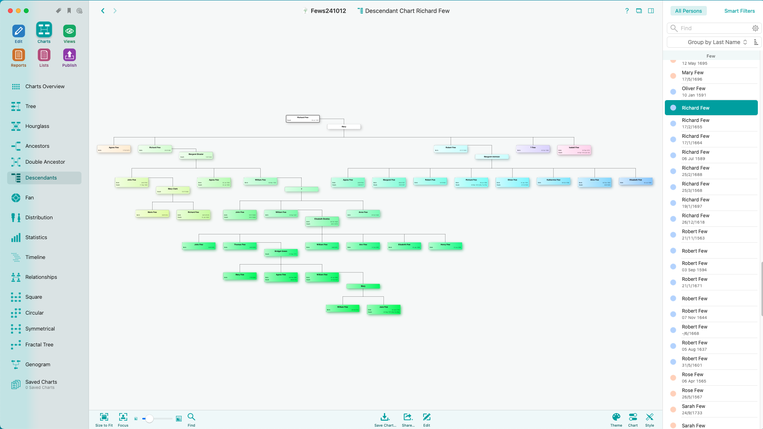
Task: Click the Relationships chart icon
Action: (x=16, y=277)
